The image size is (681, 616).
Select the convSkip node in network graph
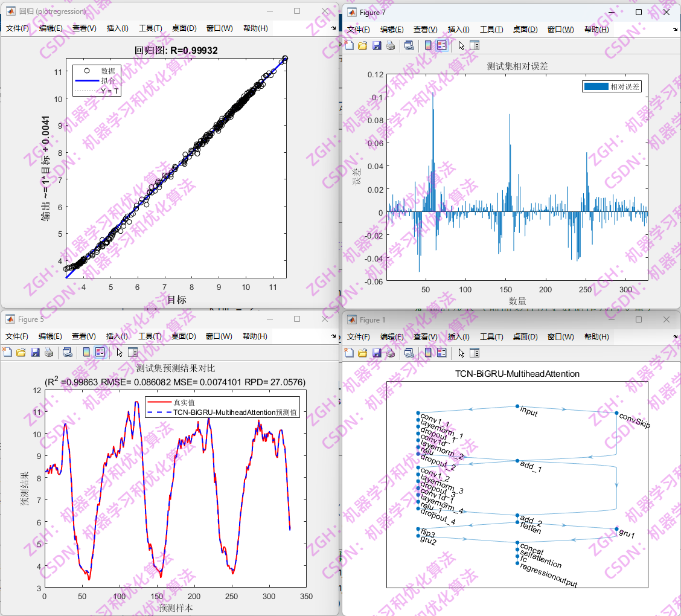click(x=616, y=412)
